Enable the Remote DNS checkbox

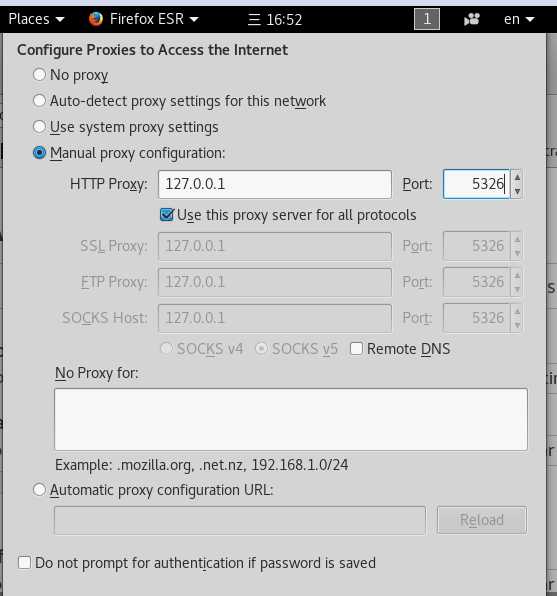[x=356, y=349]
